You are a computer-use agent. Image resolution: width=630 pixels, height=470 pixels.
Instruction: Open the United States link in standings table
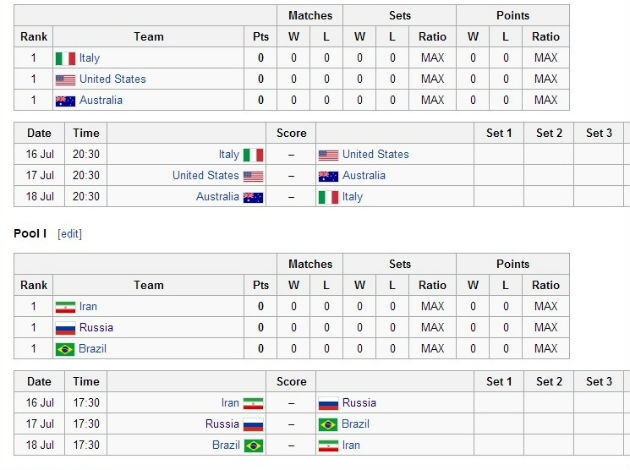pyautogui.click(x=113, y=79)
